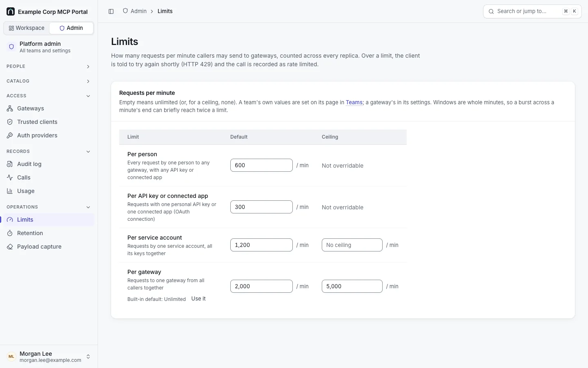Edit the Per gateway ceiling field
This screenshot has width=588, height=368.
tap(352, 286)
